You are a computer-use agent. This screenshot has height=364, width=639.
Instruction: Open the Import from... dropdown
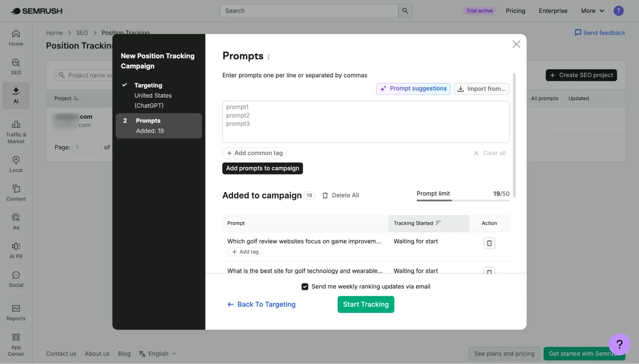point(481,89)
